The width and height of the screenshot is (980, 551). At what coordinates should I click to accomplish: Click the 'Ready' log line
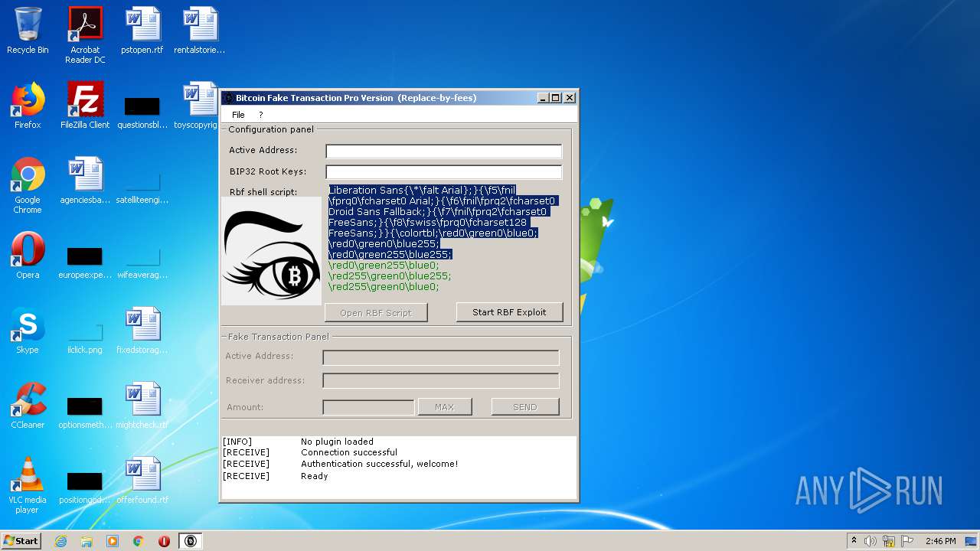pos(314,476)
